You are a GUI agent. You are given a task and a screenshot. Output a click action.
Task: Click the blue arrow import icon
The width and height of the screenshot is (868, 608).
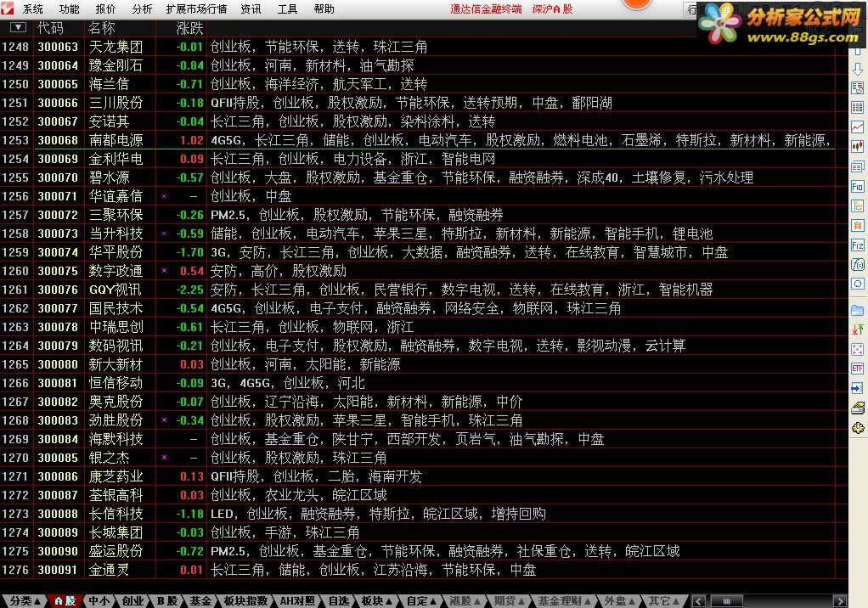click(x=857, y=388)
